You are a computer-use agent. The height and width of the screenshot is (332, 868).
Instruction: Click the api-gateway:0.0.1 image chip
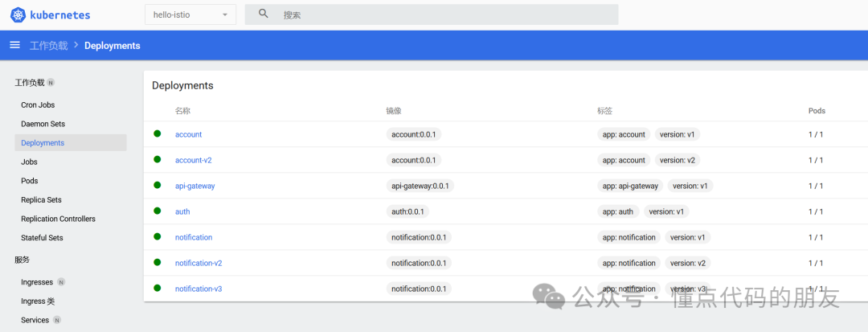tap(420, 186)
